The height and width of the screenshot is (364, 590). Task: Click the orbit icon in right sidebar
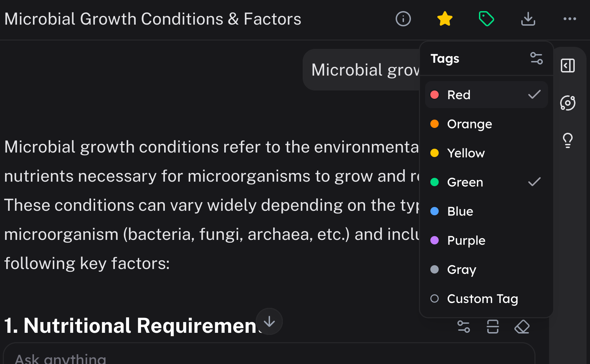click(x=568, y=103)
